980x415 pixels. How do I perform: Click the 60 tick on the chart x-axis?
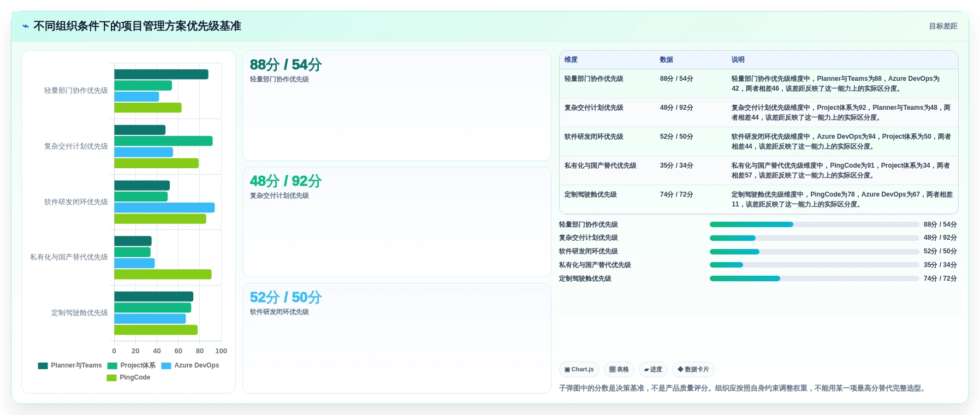pos(179,351)
